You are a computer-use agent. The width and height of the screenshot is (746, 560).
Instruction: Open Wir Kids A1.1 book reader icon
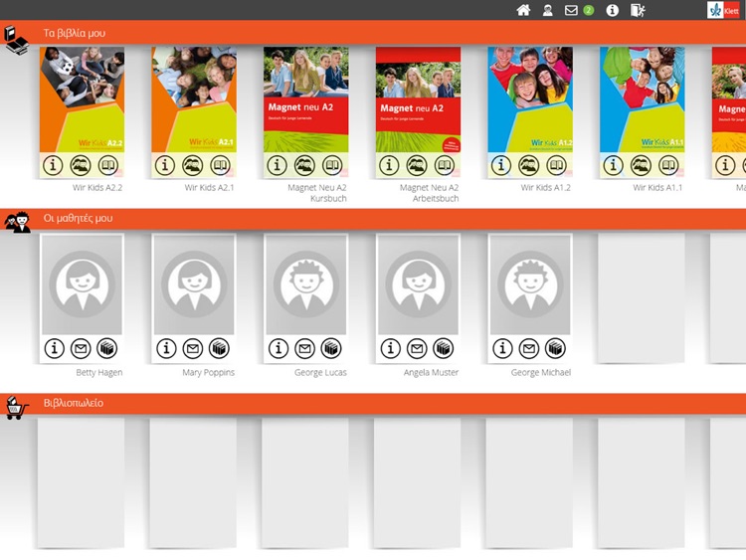668,165
